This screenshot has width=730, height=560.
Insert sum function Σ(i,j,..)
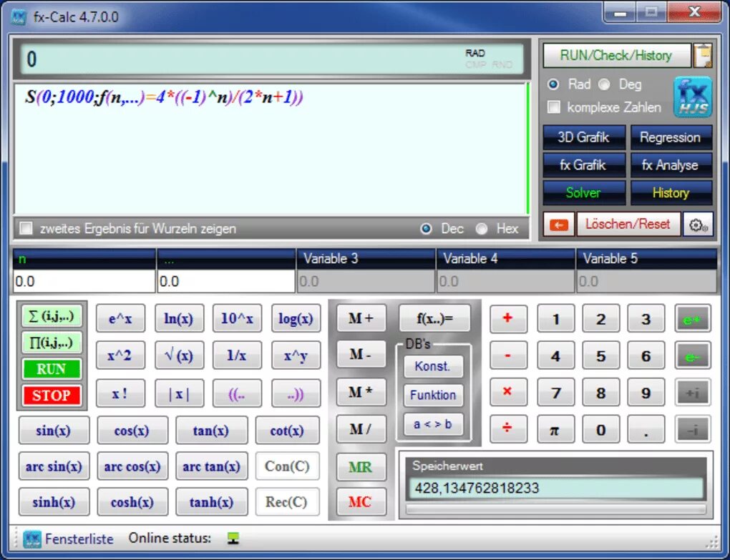tap(52, 316)
